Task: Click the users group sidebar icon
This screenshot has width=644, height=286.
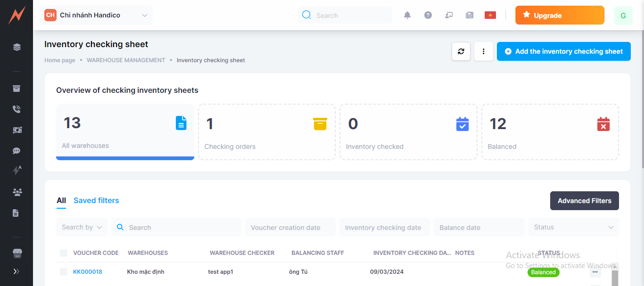Action: tap(17, 192)
